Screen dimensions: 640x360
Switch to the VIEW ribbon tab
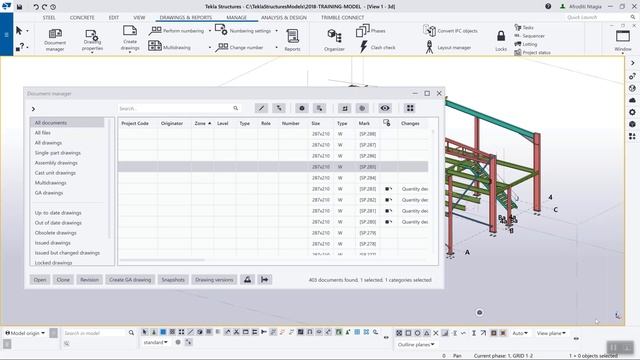pos(139,18)
